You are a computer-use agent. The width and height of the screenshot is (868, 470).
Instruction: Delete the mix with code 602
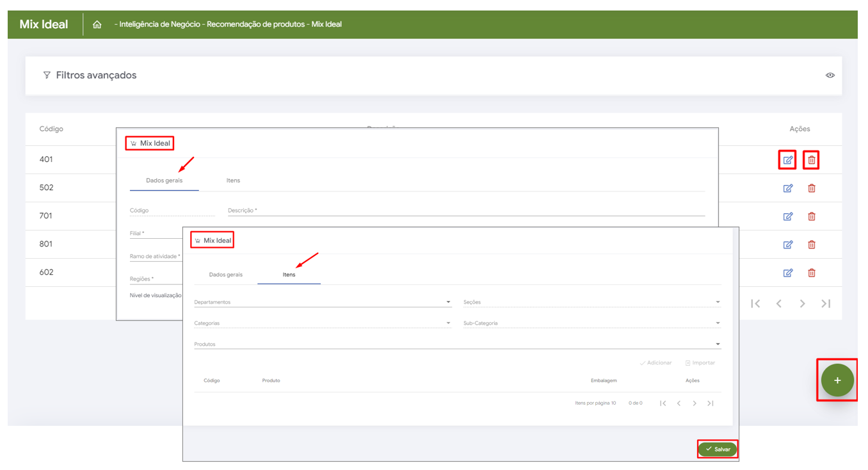coord(811,273)
